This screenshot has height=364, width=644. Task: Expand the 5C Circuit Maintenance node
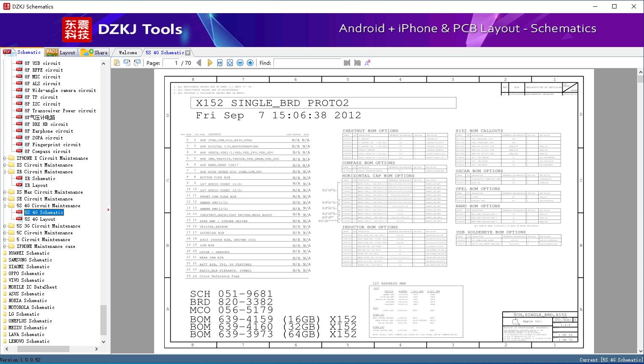(5, 233)
